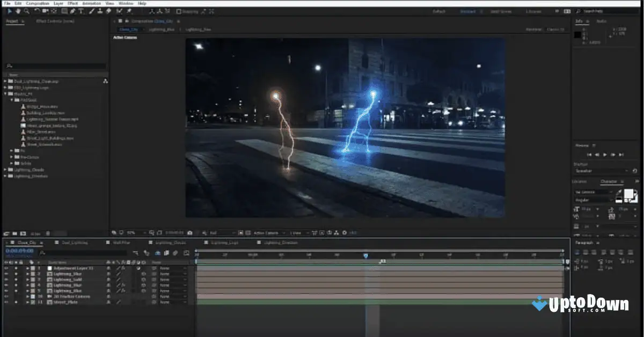The height and width of the screenshot is (337, 644).
Task: Click the fill color swatch in Character panel
Action: 629,193
